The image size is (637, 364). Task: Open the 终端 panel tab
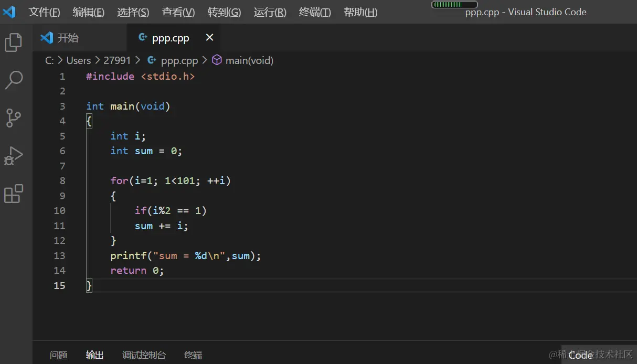pos(193,355)
